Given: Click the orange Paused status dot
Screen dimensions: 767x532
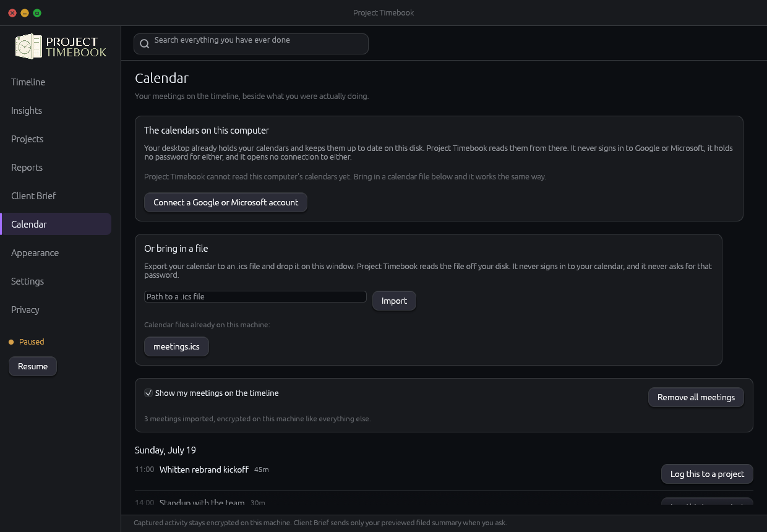Looking at the screenshot, I should 11,342.
